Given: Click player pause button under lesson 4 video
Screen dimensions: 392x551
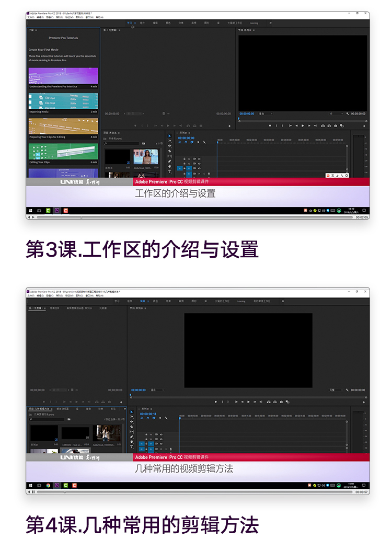Looking at the screenshot, I should [x=33, y=492].
